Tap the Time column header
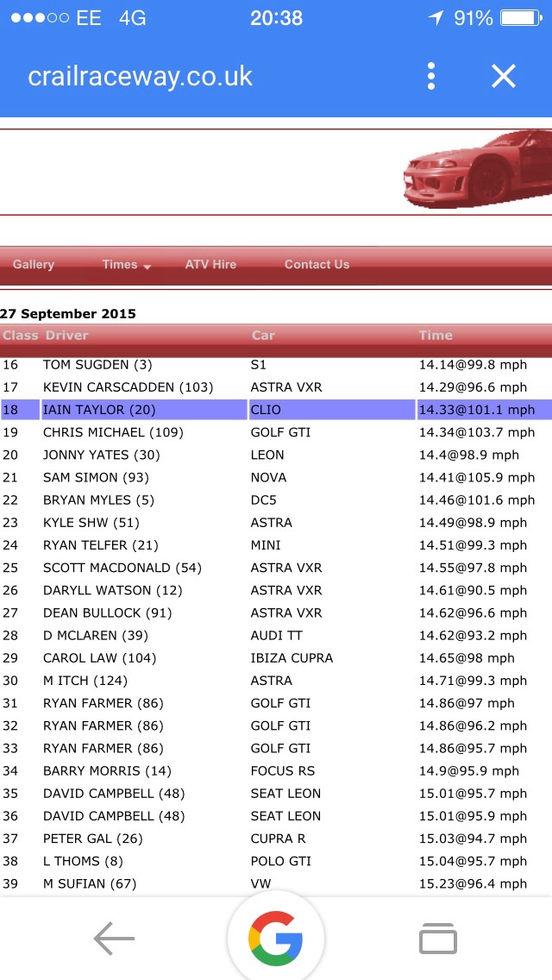 pyautogui.click(x=436, y=336)
